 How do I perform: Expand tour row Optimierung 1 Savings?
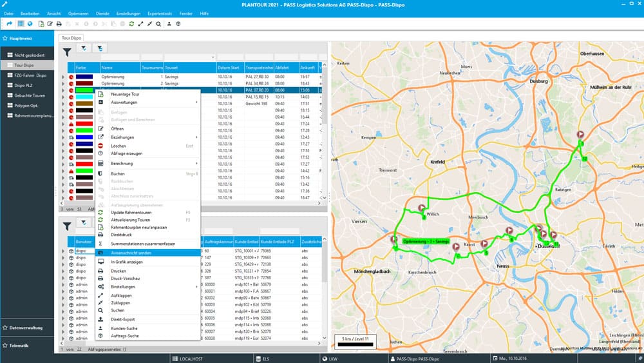tap(63, 77)
